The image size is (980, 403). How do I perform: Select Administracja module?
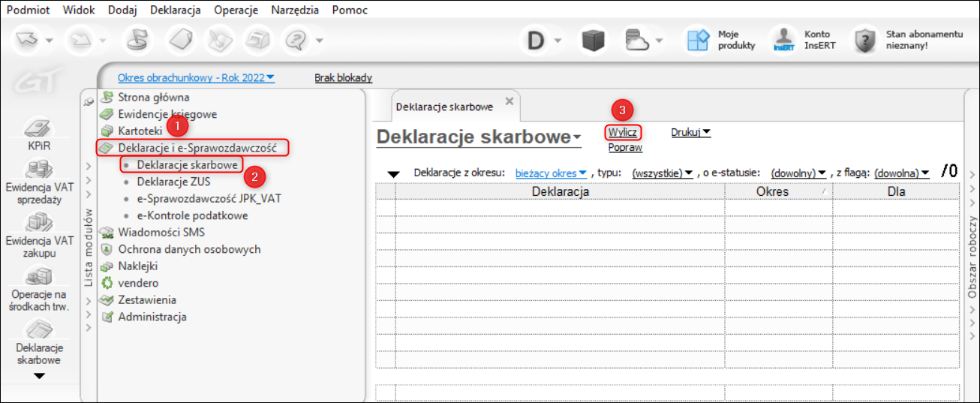pos(152,317)
